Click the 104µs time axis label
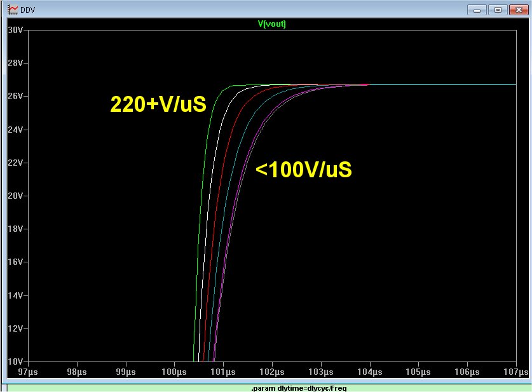Screen dimensions: 532x392 [370, 372]
